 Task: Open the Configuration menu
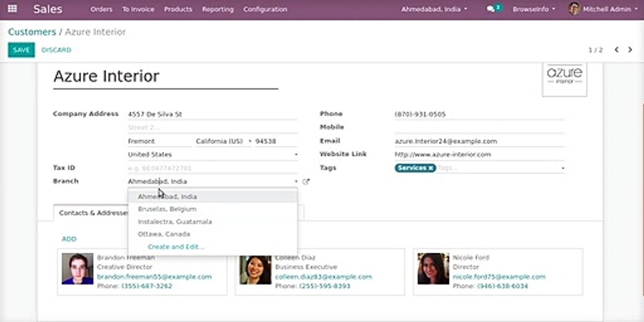[265, 9]
